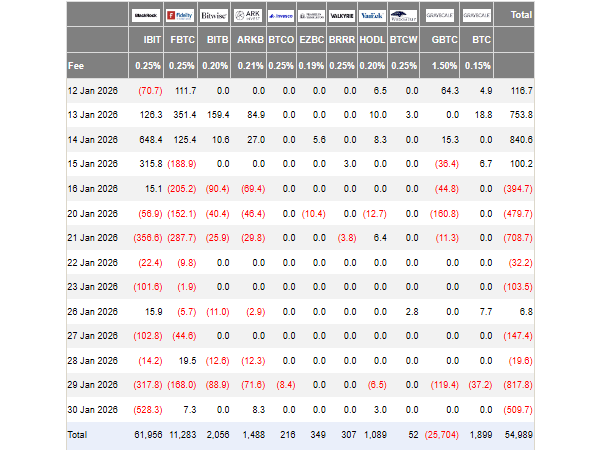The width and height of the screenshot is (609, 450).
Task: Click the VanEck logo above HODL
Action: click(x=372, y=16)
